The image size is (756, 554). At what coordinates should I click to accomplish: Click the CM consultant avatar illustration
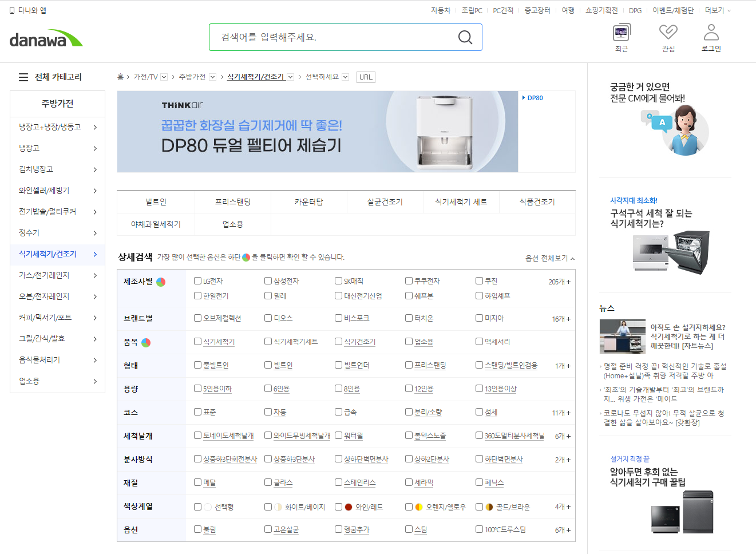click(684, 130)
